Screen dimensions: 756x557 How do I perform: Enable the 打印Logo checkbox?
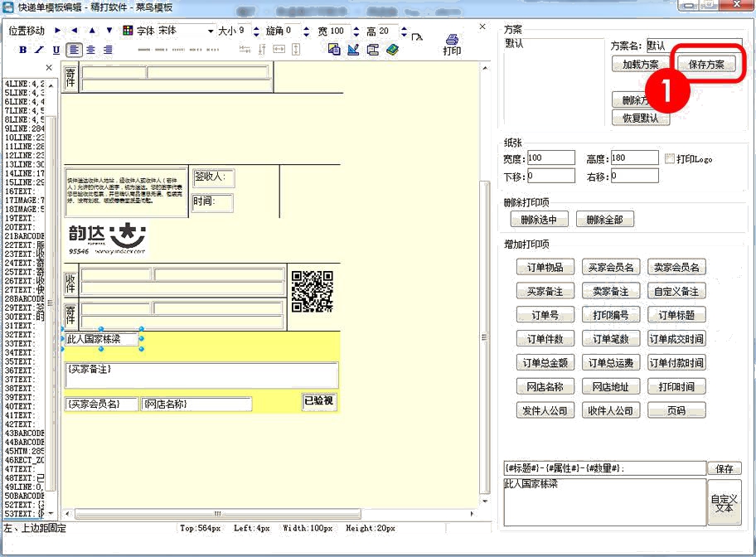pos(670,157)
